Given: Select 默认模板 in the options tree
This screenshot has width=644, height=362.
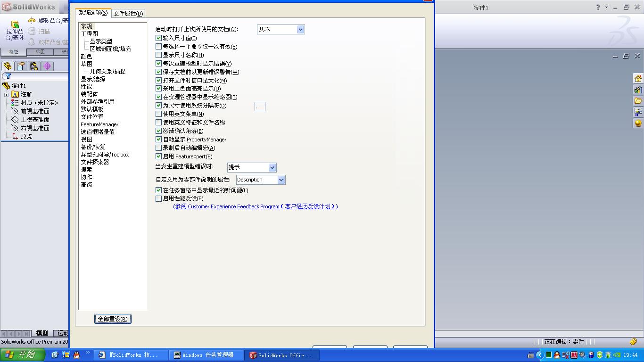Looking at the screenshot, I should point(92,109).
